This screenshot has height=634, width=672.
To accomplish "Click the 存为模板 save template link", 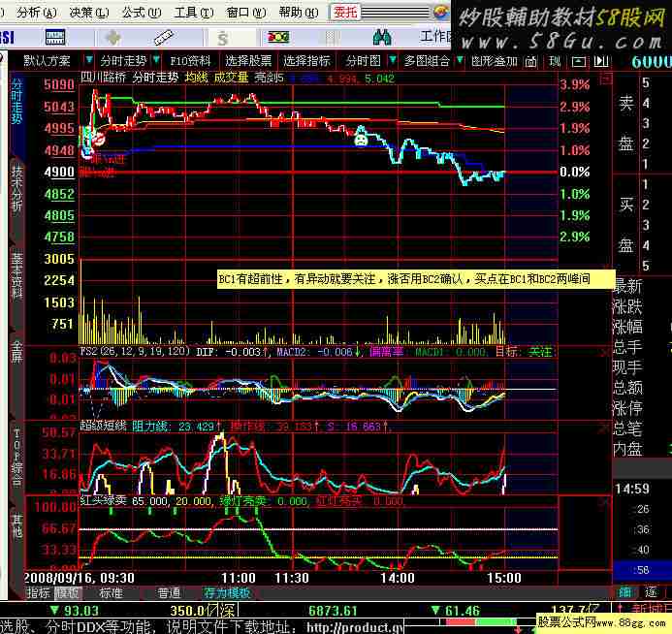I will [227, 593].
